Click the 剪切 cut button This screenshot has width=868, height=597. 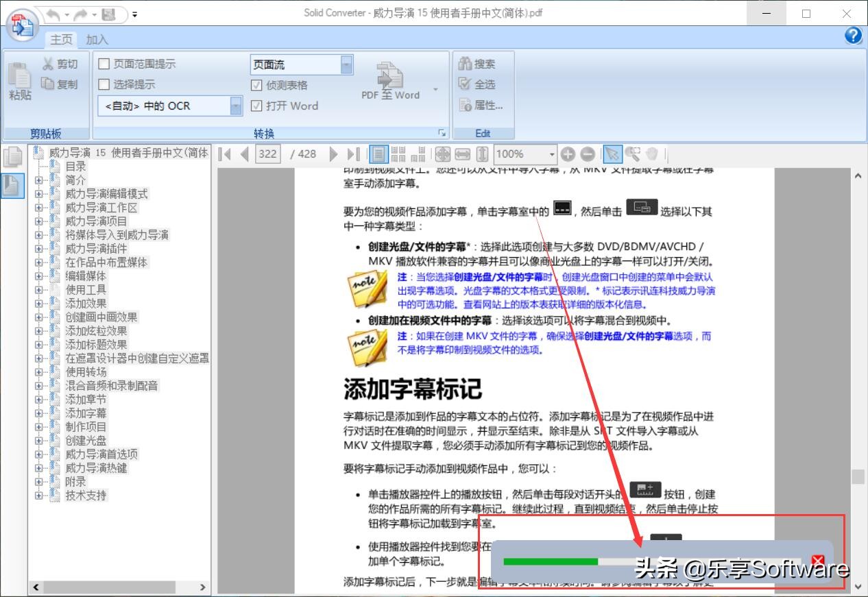pyautogui.click(x=60, y=64)
